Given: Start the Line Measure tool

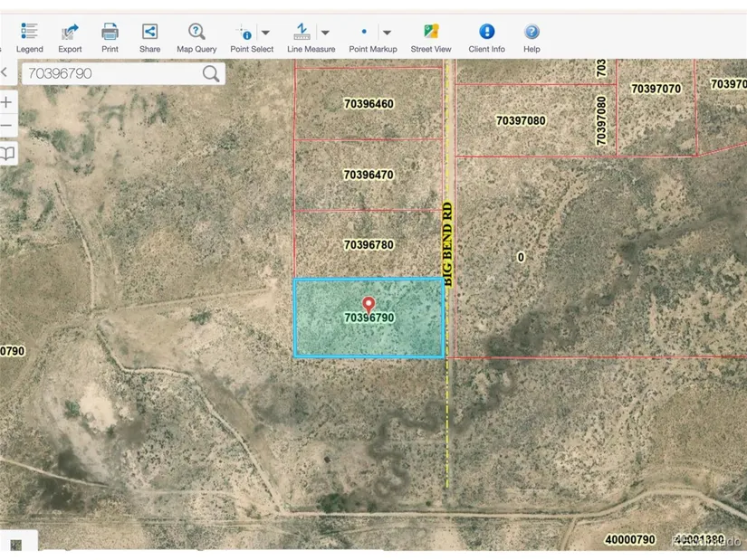Looking at the screenshot, I should [304, 33].
